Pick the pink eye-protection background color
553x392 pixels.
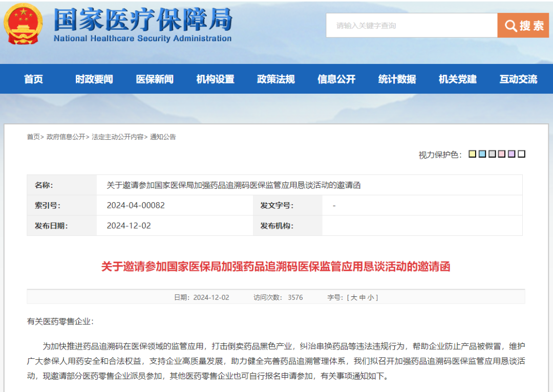pyautogui.click(x=502, y=154)
